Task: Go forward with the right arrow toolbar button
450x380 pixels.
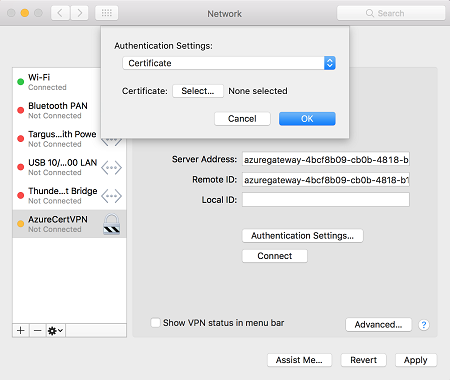Action: tap(79, 13)
